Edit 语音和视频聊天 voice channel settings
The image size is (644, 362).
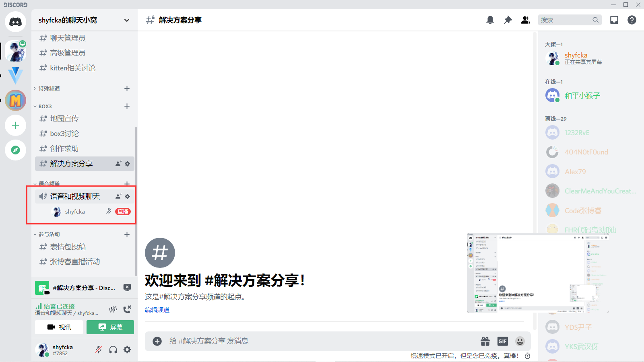(128, 196)
